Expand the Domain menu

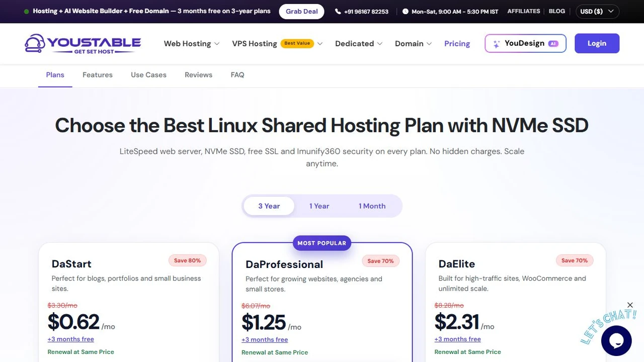[x=414, y=44]
